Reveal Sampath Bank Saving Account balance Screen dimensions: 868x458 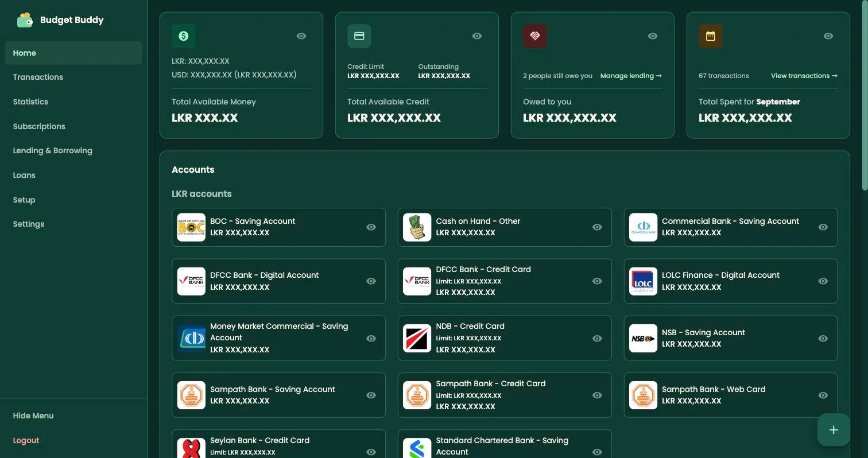(x=371, y=395)
